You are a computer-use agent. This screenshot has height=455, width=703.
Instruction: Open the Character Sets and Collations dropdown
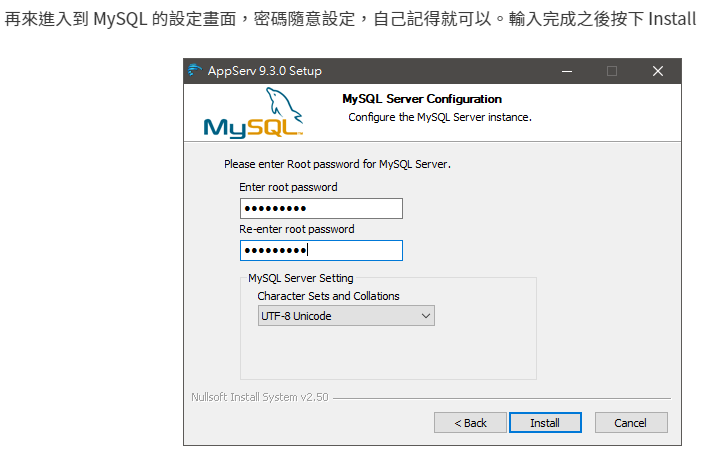346,316
